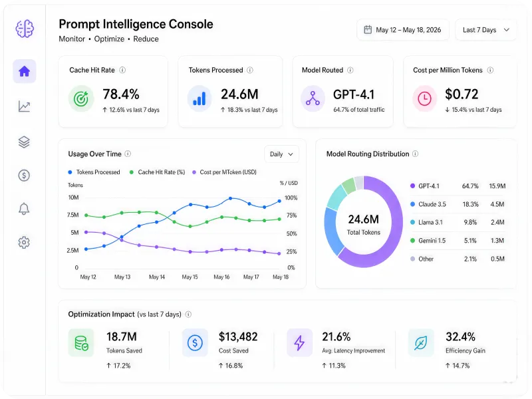
Task: Open the dollar cost sidebar icon
Action: (24, 176)
